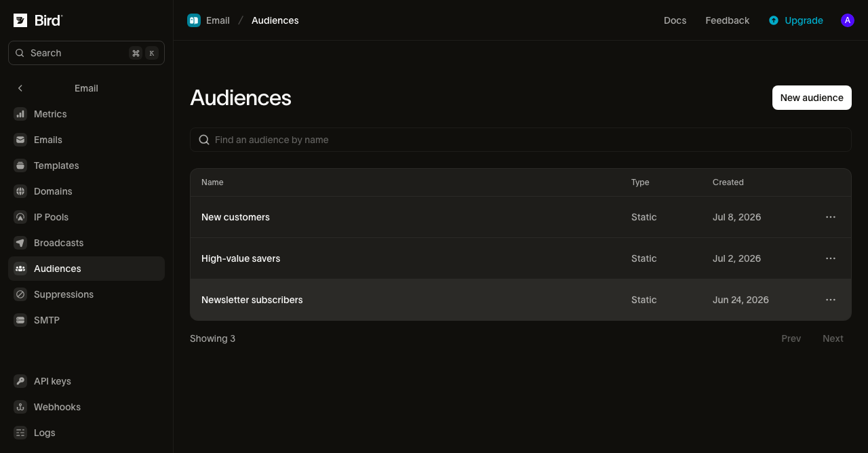Click Static type in High-value savers row
This screenshot has height=453, width=868.
click(x=644, y=258)
